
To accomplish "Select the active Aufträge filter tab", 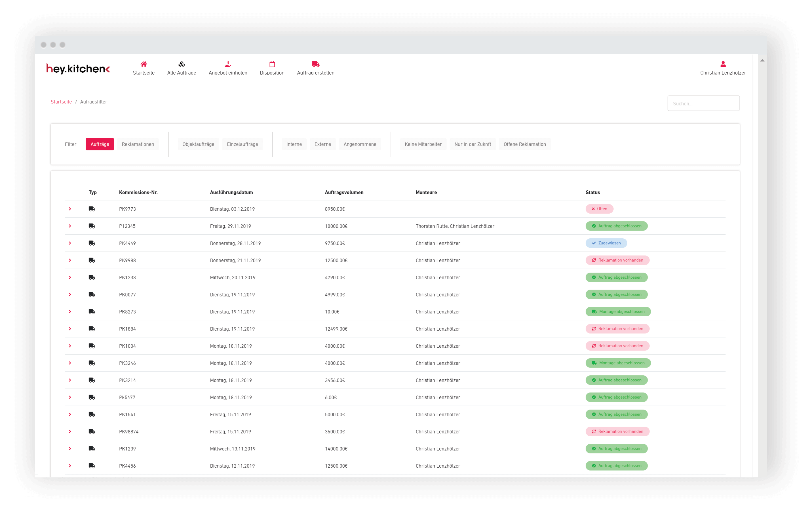I will [x=100, y=144].
